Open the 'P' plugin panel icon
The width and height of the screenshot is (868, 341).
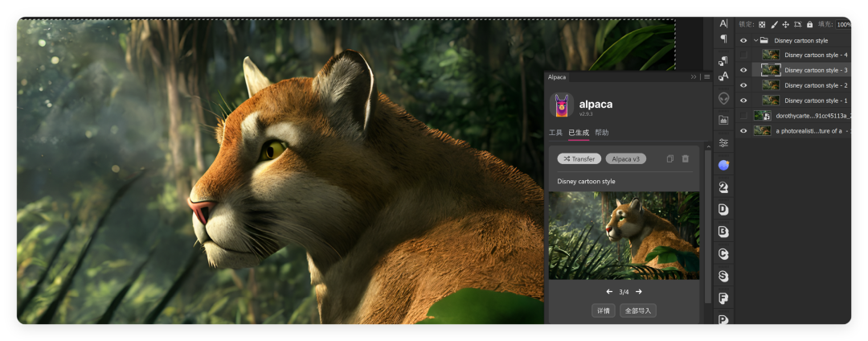tap(723, 319)
